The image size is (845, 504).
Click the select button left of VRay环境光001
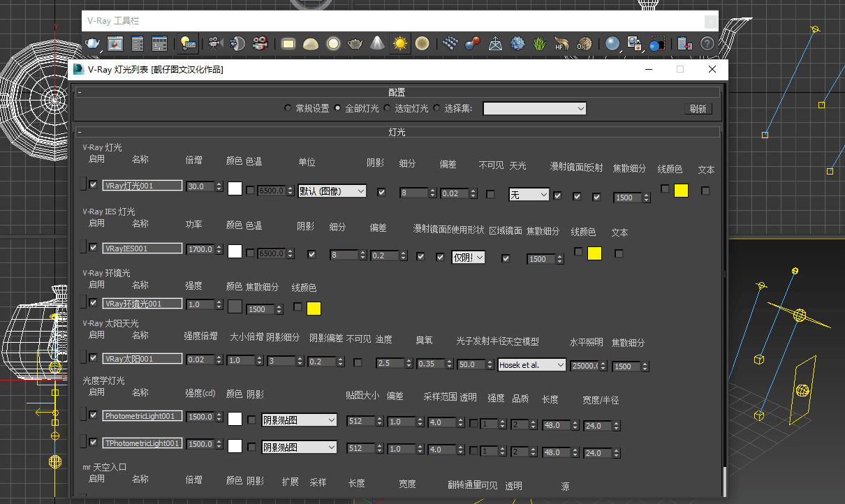point(83,302)
